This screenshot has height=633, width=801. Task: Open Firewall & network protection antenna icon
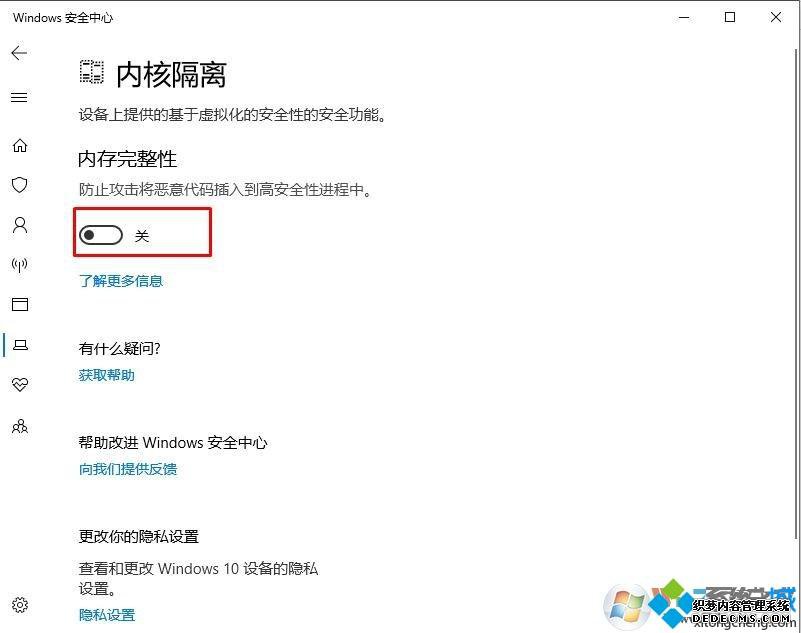pyautogui.click(x=19, y=265)
